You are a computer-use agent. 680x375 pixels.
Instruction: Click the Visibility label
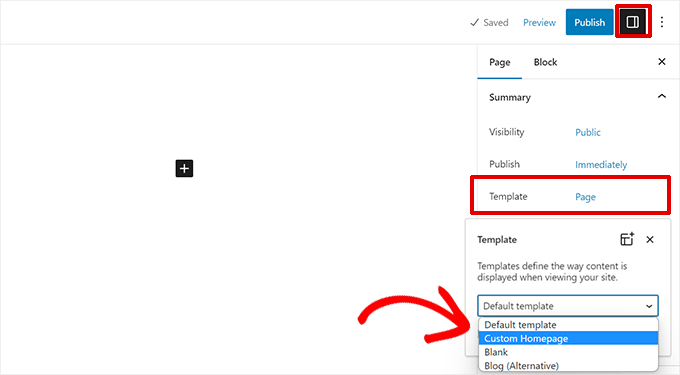[507, 132]
